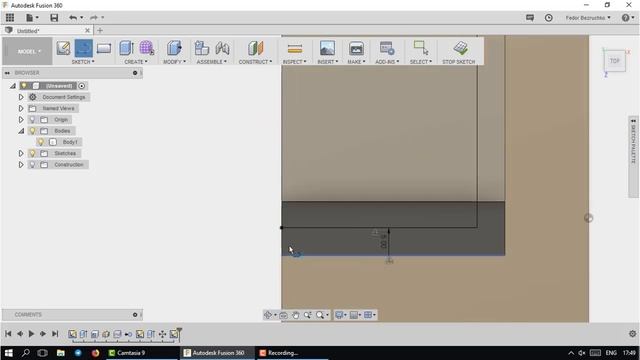Open the CREATE dropdown menu
Image resolution: width=640 pixels, height=360 pixels.
(x=136, y=62)
